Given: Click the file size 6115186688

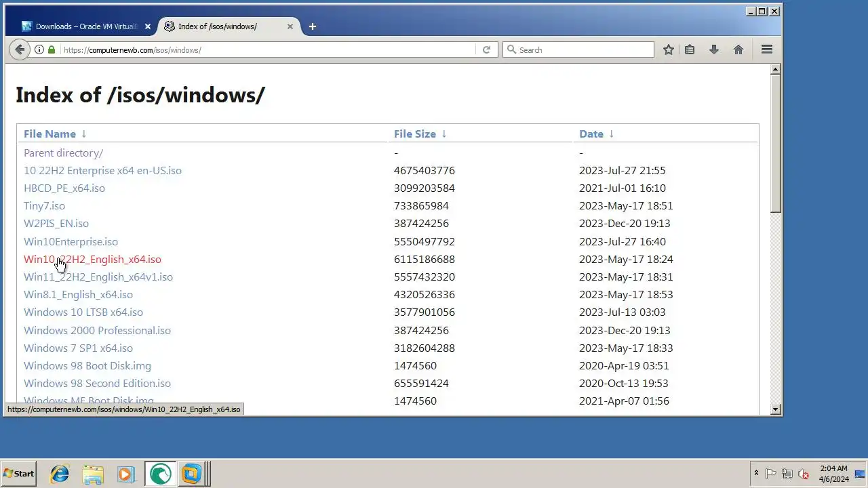Looking at the screenshot, I should (425, 260).
